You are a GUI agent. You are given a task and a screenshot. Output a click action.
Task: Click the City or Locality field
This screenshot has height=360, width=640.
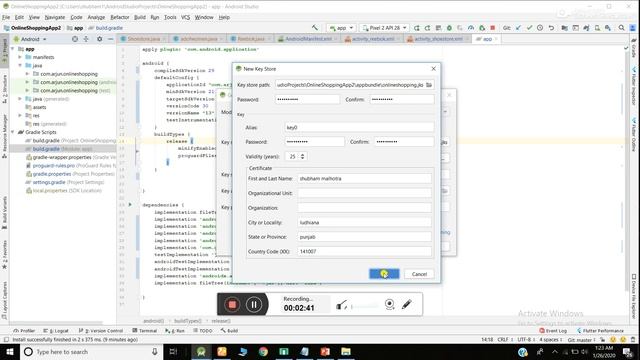tap(364, 222)
